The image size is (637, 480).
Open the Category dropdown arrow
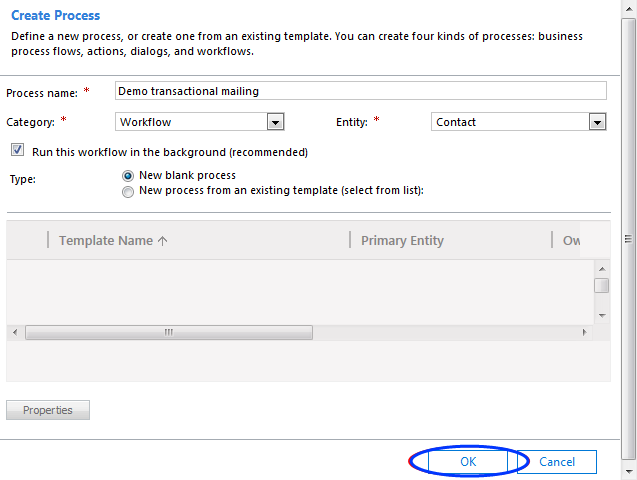(275, 122)
